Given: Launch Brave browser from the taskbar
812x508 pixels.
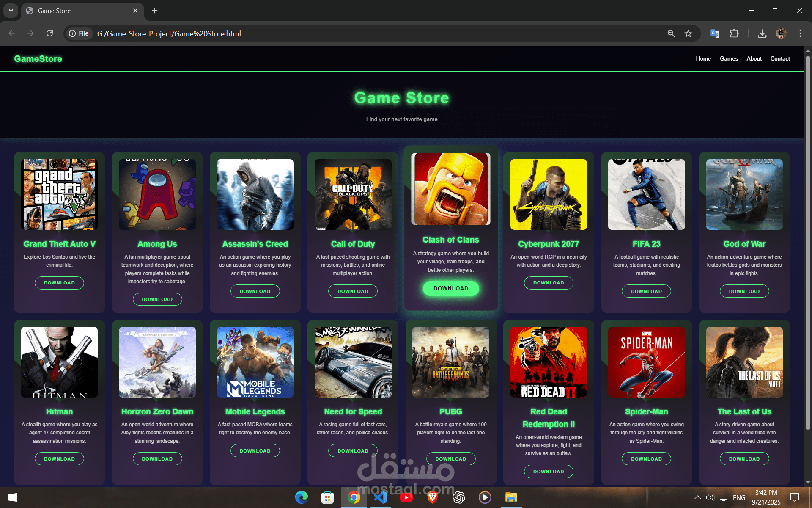Looking at the screenshot, I should 433,497.
